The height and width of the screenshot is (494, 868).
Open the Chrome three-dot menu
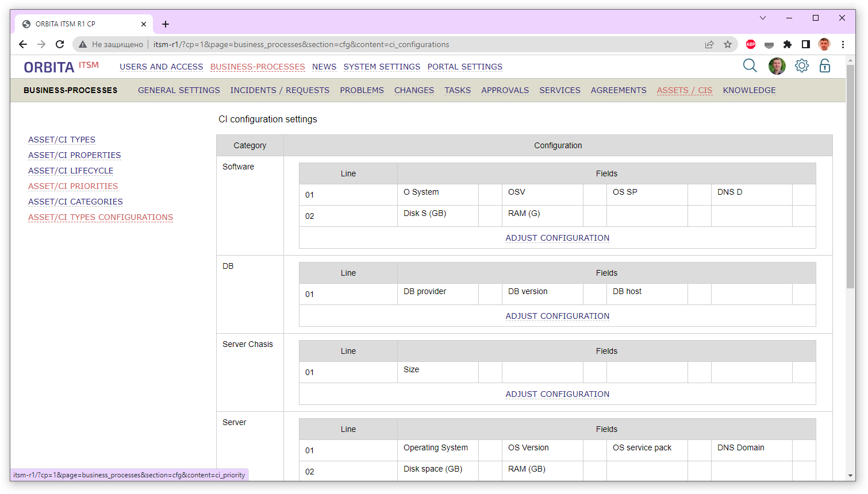843,44
